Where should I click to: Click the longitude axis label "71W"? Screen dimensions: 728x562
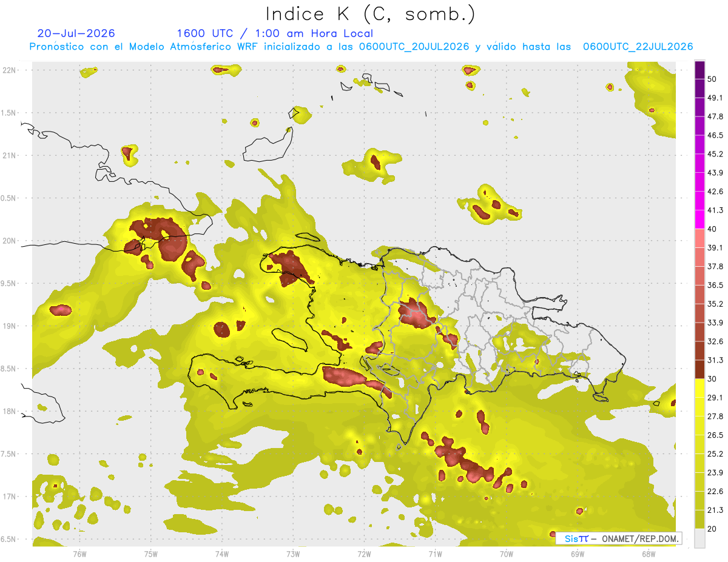tap(435, 553)
